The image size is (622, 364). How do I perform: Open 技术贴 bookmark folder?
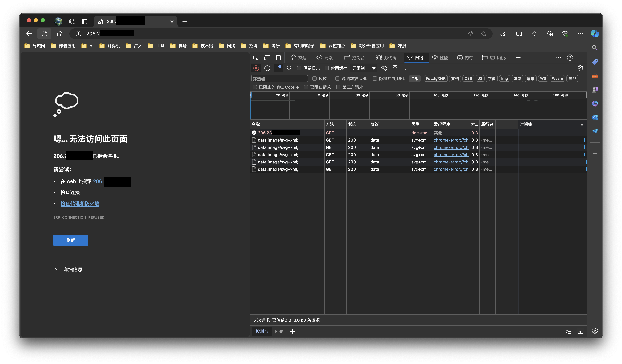(x=202, y=46)
